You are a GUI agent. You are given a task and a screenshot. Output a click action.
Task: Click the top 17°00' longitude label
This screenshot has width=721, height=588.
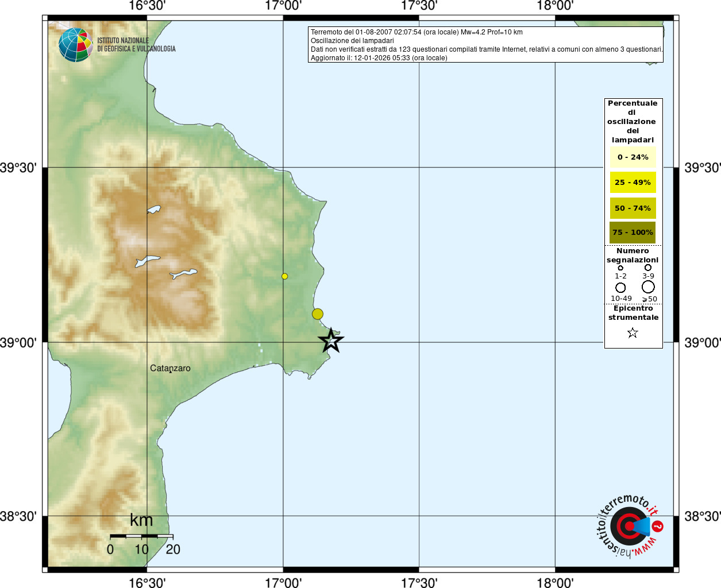[283, 6]
